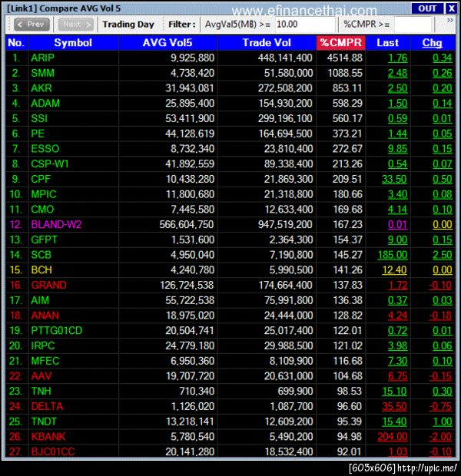
Task: Click SMM %CMPR value 1088.55
Action: coord(345,73)
